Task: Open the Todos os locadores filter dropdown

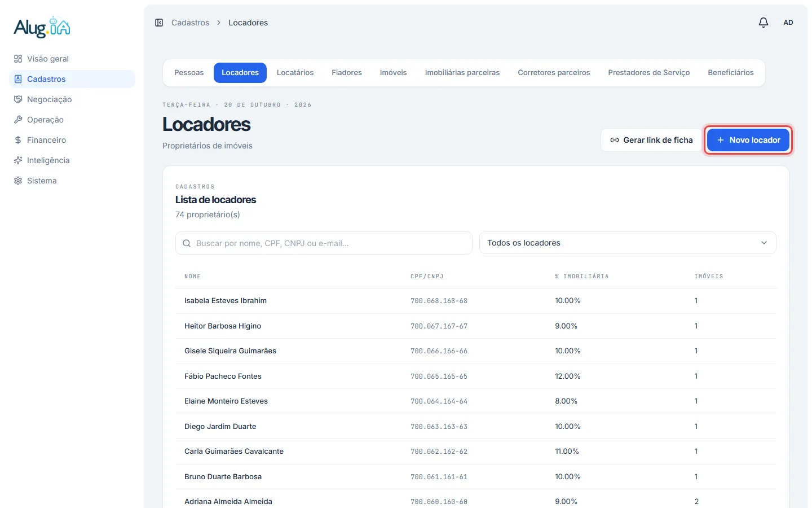Action: [x=628, y=243]
